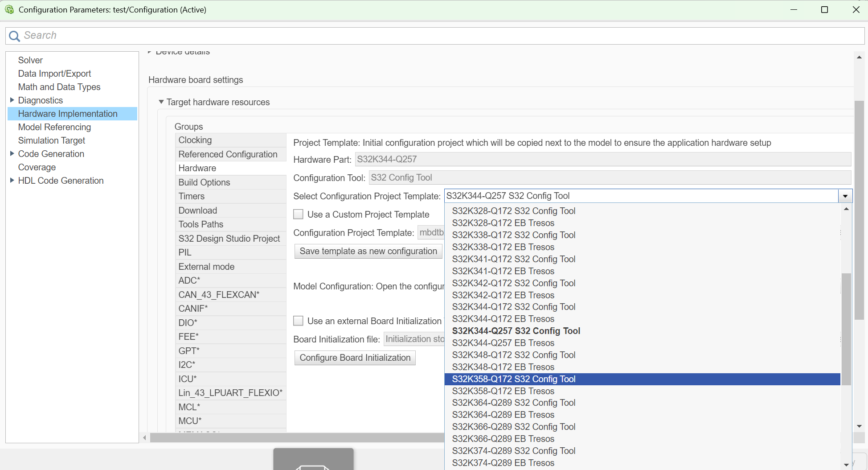Select Math and Data Types page
The width and height of the screenshot is (868, 470).
59,87
